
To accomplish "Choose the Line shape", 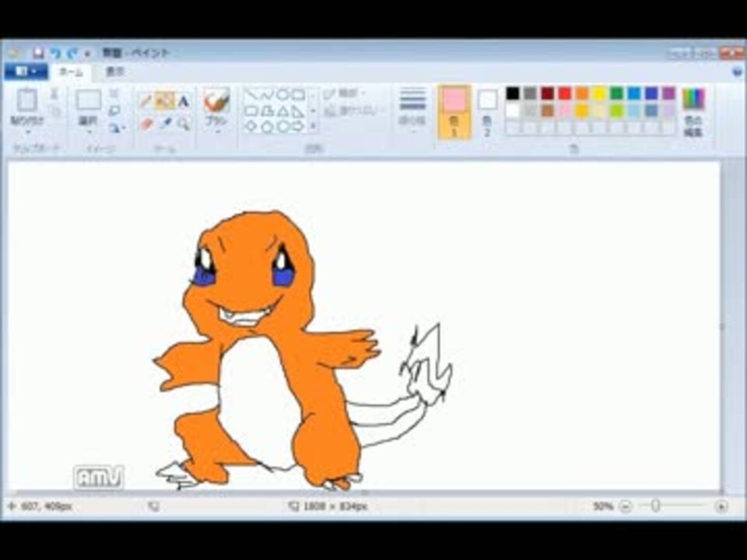I will coord(252,95).
